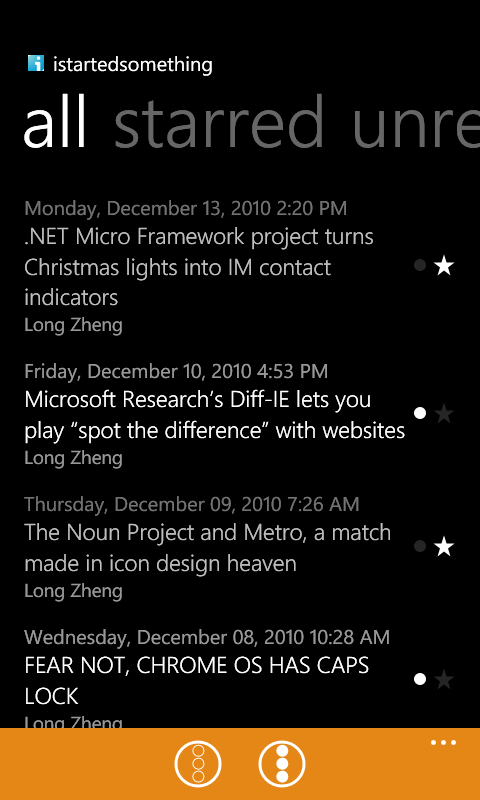
Task: Unstar the .NET Micro Framework article
Action: coord(444,266)
